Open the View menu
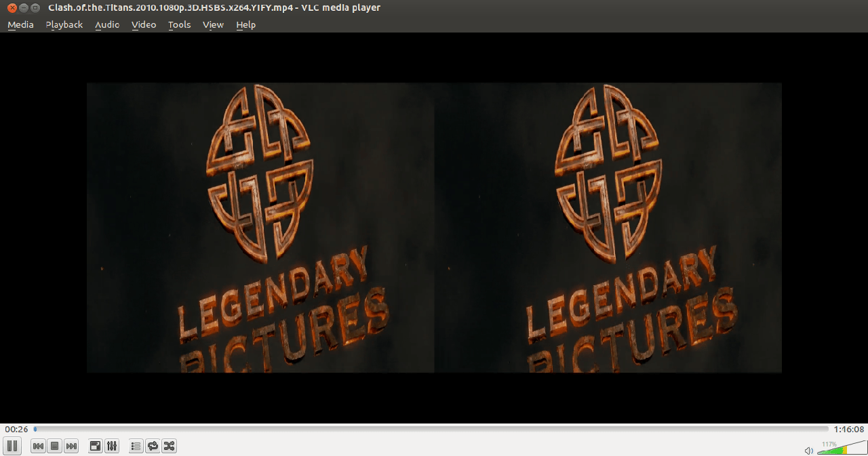This screenshot has width=868, height=456. click(213, 25)
